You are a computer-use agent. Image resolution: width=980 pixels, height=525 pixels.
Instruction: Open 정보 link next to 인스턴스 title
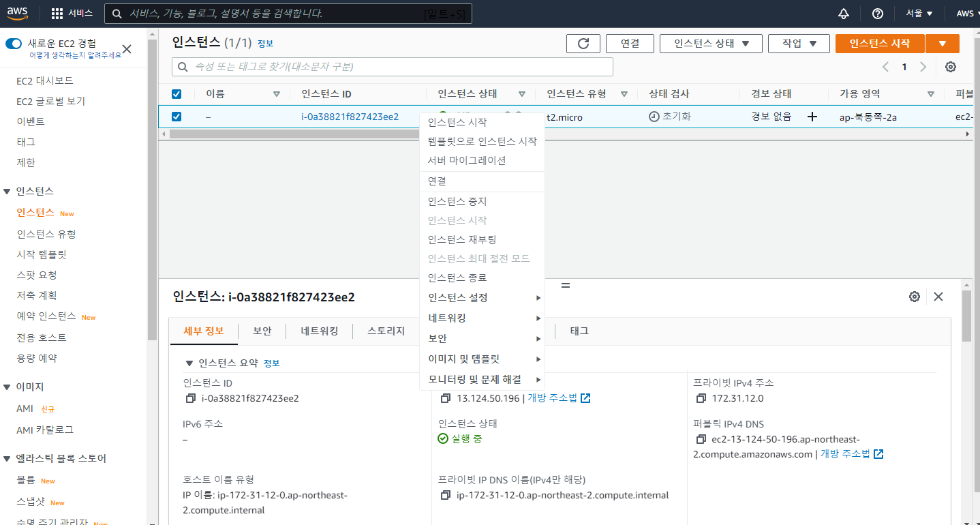tap(265, 44)
